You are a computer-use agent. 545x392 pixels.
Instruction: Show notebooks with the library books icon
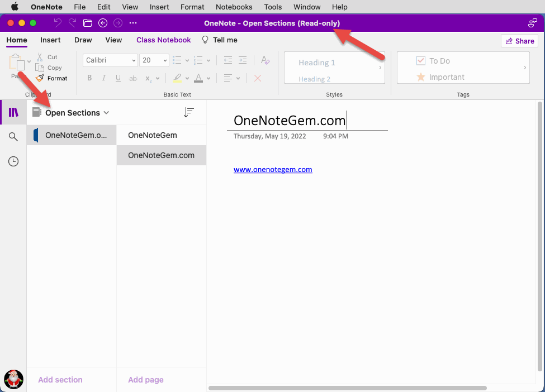(13, 112)
